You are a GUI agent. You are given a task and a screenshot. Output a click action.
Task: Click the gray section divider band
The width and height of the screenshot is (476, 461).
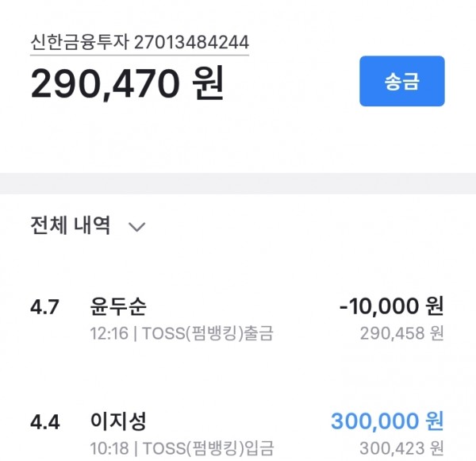click(x=238, y=183)
